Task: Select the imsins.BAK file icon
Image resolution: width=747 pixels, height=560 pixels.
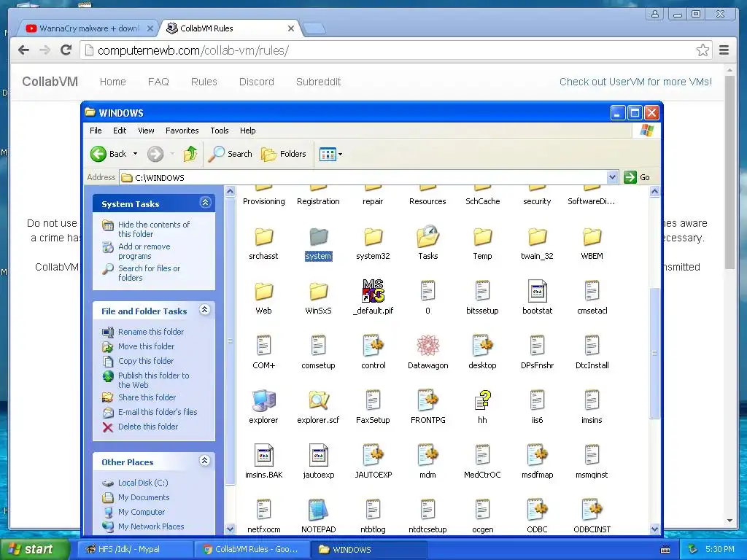Action: click(263, 455)
